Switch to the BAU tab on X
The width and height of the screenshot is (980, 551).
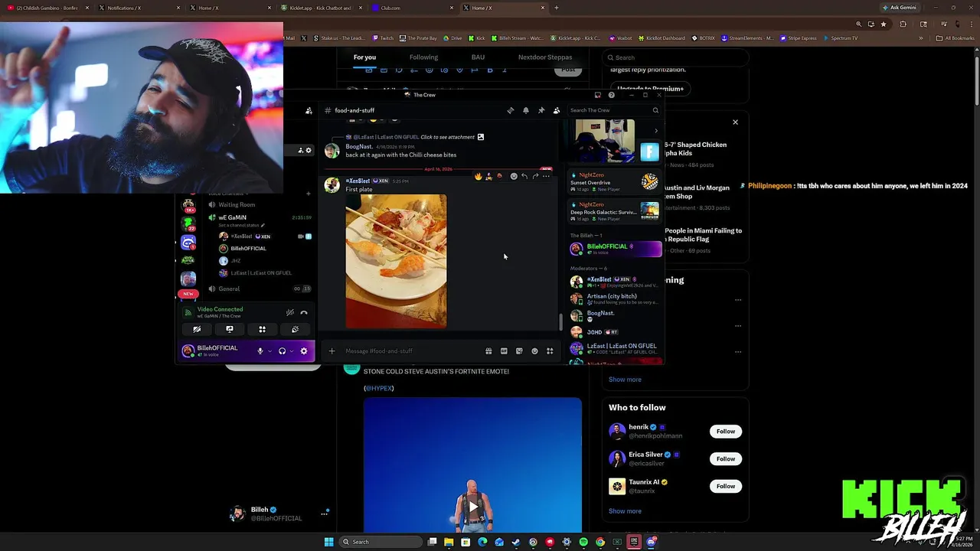pyautogui.click(x=478, y=57)
